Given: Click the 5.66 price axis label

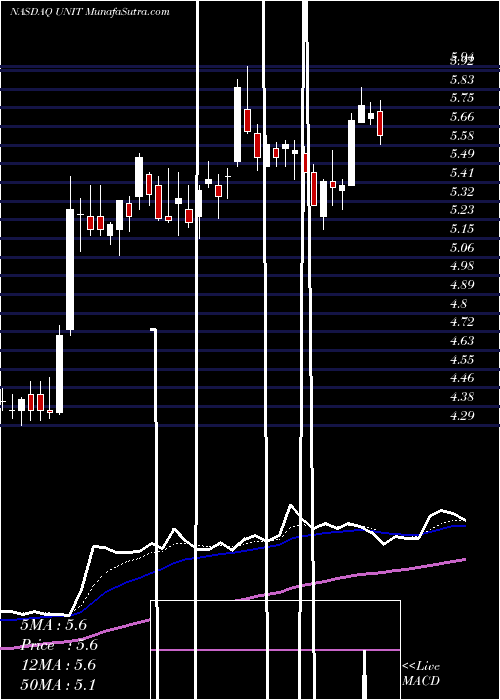Looking at the screenshot, I should [462, 117].
